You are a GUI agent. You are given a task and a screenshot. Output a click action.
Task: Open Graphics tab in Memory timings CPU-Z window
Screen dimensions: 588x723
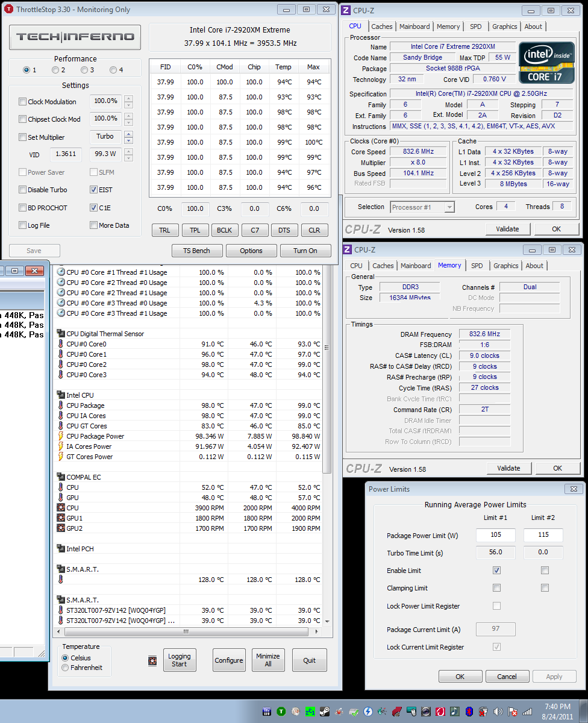pyautogui.click(x=506, y=266)
